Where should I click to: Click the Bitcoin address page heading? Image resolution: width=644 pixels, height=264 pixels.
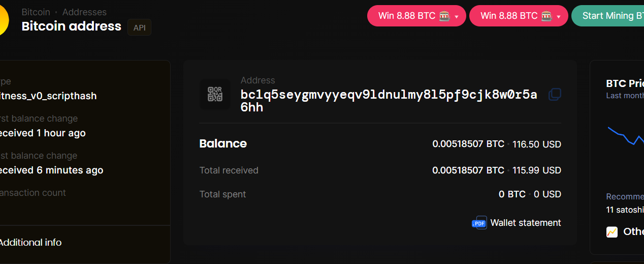[x=72, y=26]
